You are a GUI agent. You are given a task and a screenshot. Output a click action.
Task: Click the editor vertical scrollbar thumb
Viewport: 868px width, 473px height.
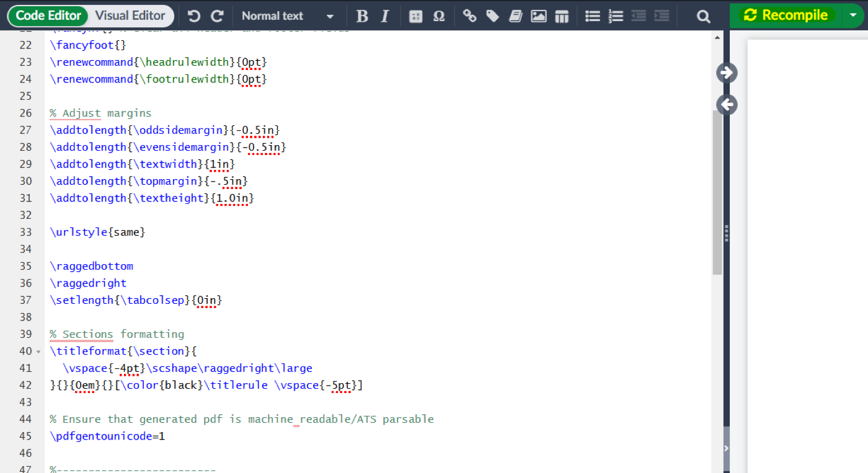[717, 192]
